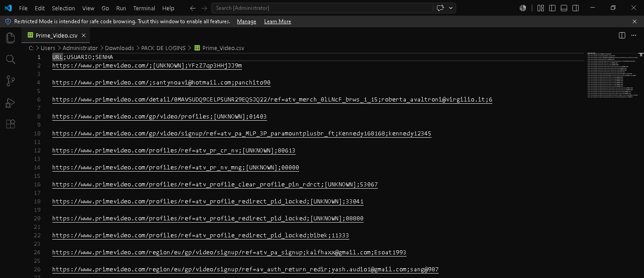644x278 pixels.
Task: Restore down the VS Code window
Action: (613, 8)
